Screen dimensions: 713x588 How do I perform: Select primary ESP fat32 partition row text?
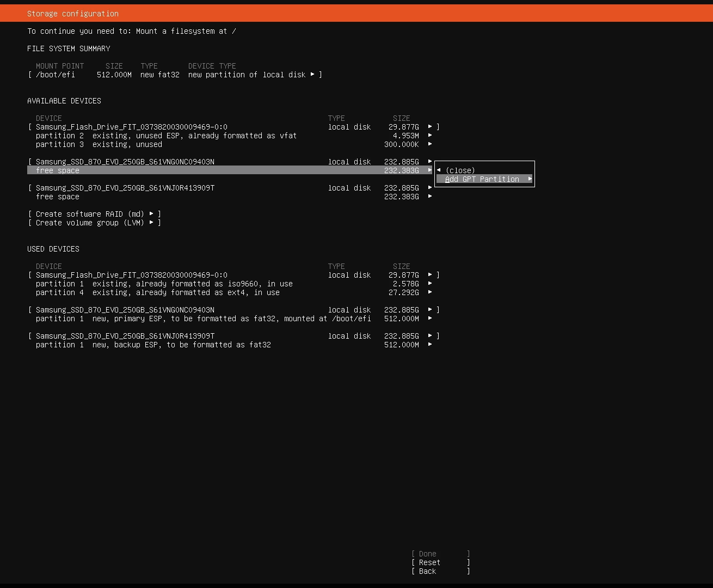click(x=204, y=318)
